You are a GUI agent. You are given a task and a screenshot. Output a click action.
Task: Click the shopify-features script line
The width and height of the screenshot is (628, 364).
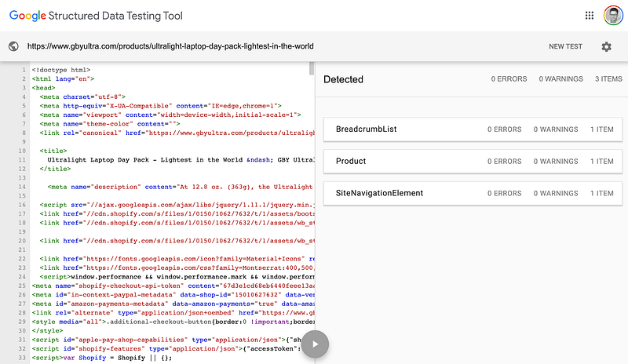(x=166, y=349)
